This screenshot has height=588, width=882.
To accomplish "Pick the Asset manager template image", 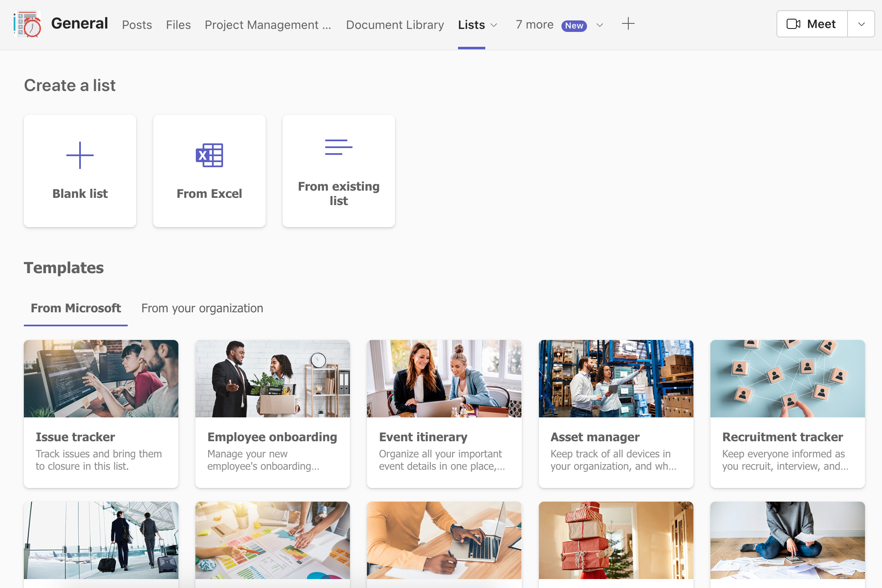I will pos(616,378).
